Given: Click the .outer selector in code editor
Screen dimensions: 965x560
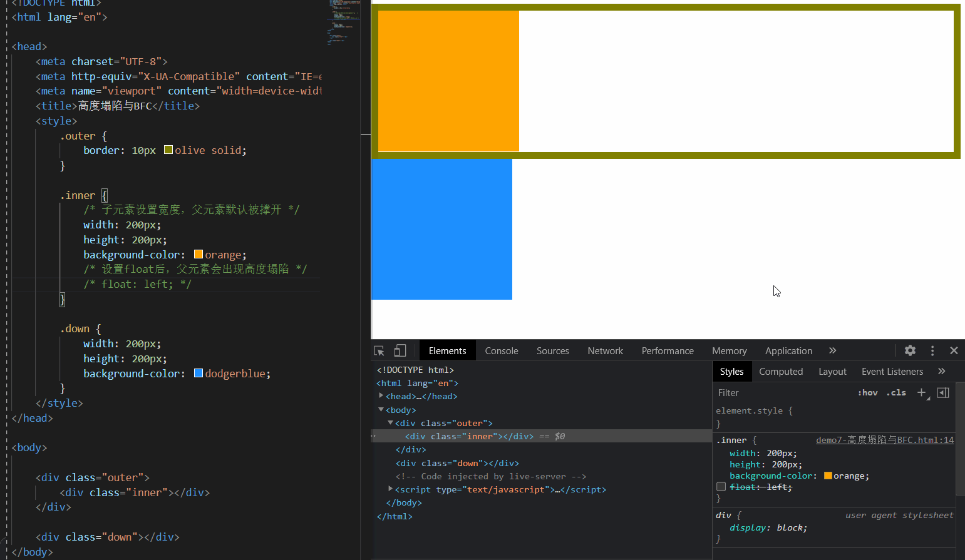Looking at the screenshot, I should tap(78, 136).
